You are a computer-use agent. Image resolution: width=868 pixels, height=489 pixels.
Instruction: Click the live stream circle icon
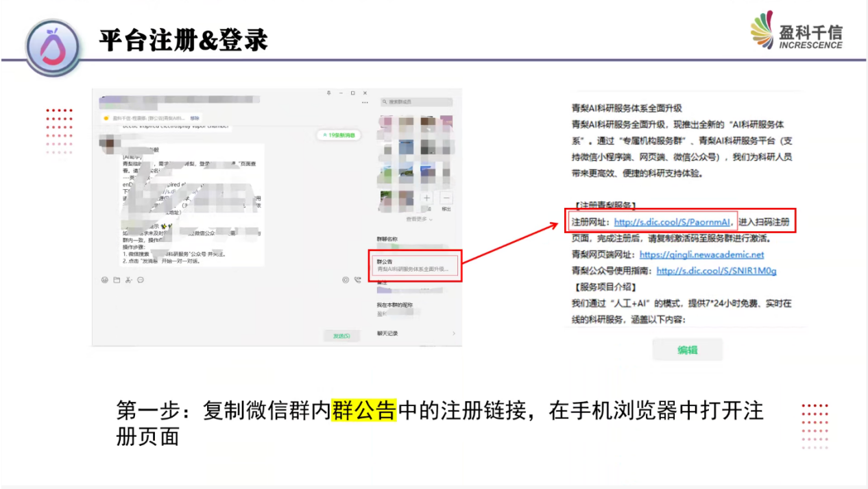(x=346, y=280)
